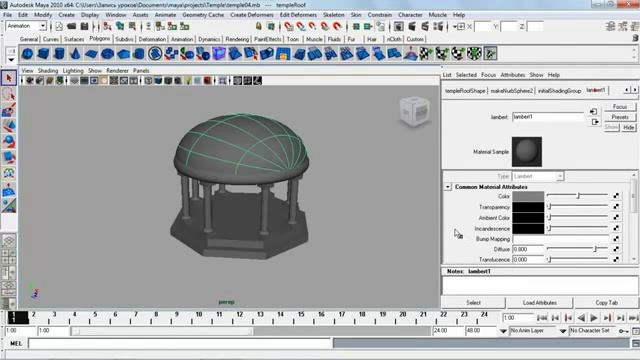This screenshot has height=360, width=640.
Task: Switch to select by hierarchy mode
Action: pyautogui.click(x=107, y=27)
